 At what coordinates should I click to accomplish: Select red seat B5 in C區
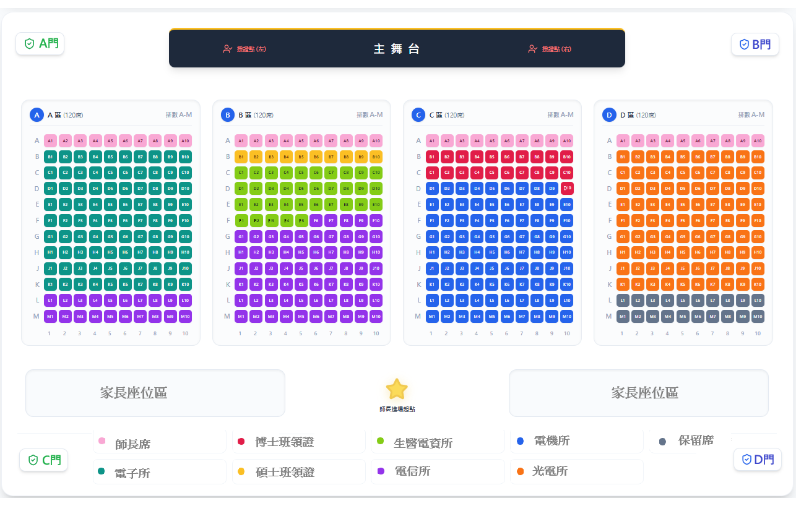tap(491, 157)
